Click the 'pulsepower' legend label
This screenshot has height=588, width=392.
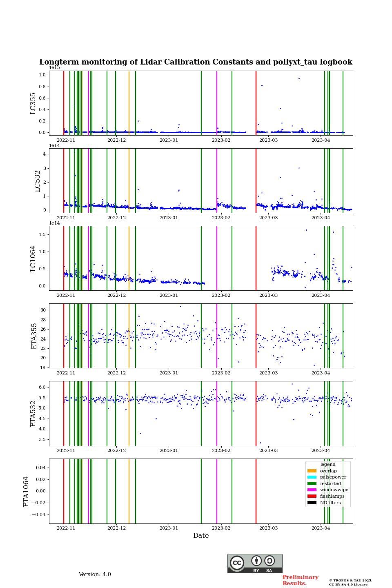[x=333, y=477]
